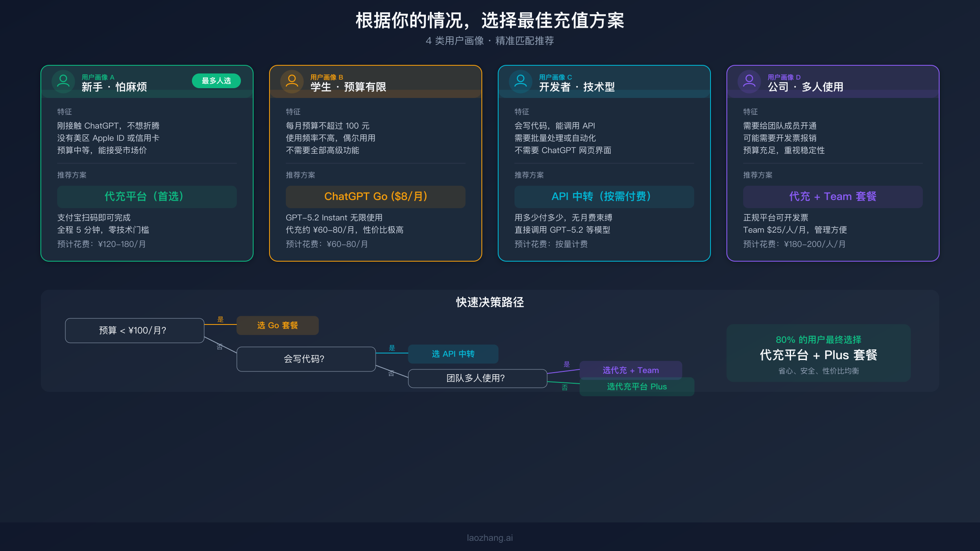Click the green 最多人选 badge
Image resolution: width=980 pixels, height=551 pixels.
click(x=216, y=80)
